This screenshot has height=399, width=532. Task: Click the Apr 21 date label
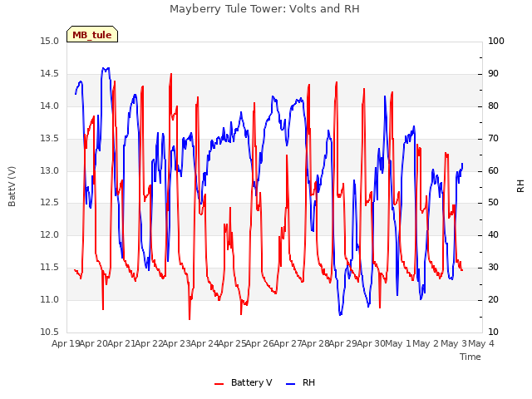(121, 344)
